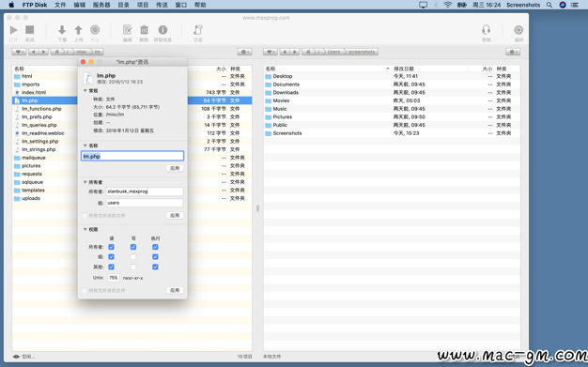This screenshot has height=367, width=588.
Task: Toggle group (组) execute permission checkbox
Action: [x=155, y=257]
